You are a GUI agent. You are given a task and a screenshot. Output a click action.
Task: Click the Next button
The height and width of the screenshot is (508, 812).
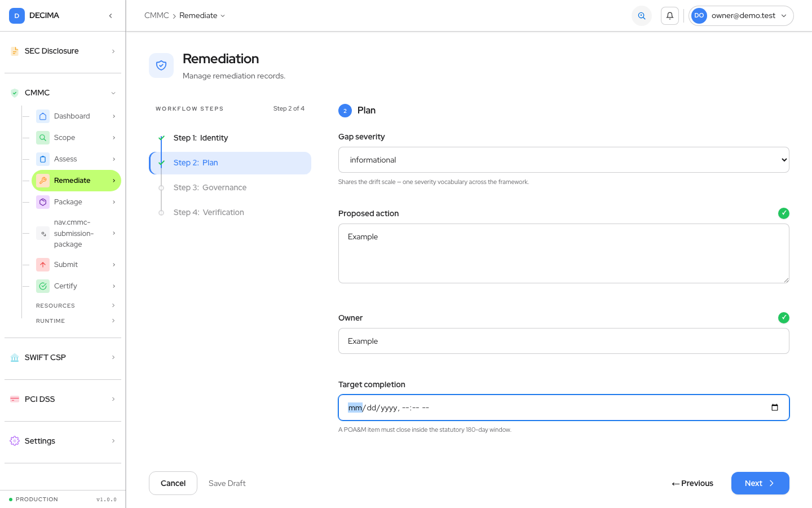point(760,483)
